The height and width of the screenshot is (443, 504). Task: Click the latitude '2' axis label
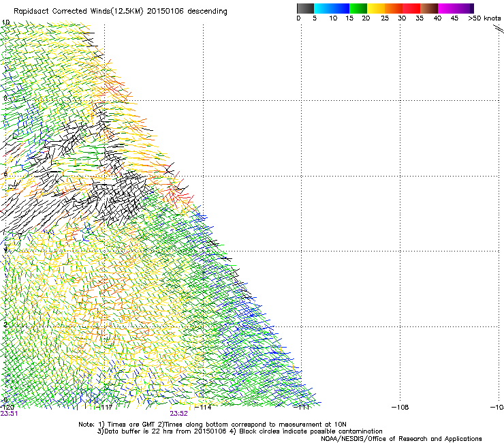(x=5, y=324)
